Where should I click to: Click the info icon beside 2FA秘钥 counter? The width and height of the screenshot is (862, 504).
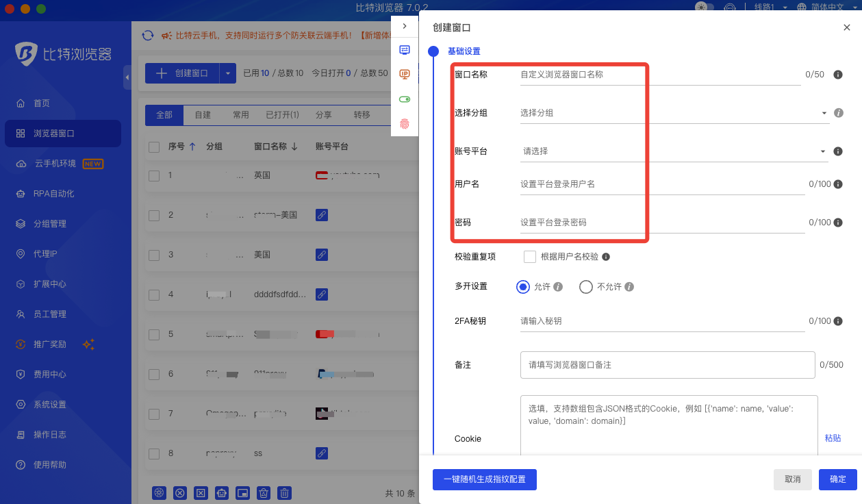point(838,320)
